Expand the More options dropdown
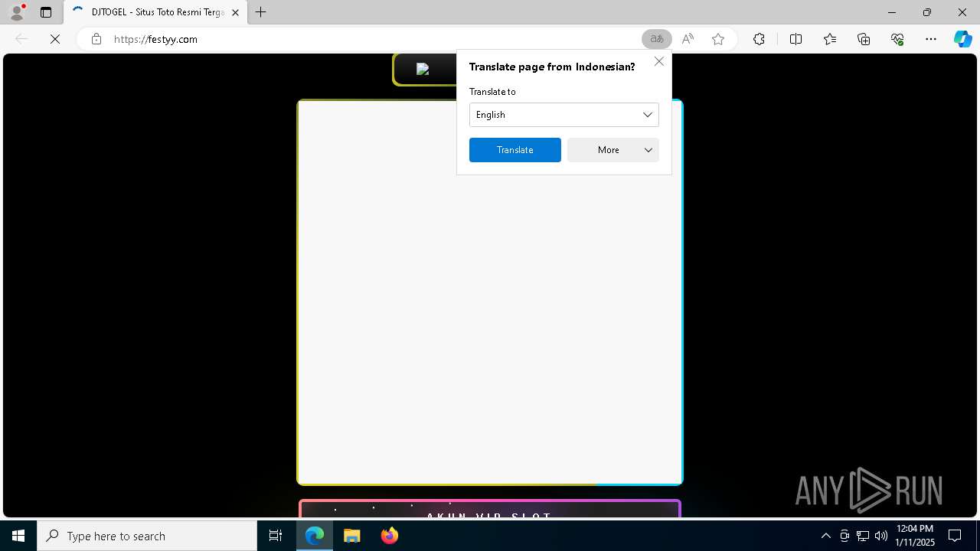The image size is (980, 551). 613,150
